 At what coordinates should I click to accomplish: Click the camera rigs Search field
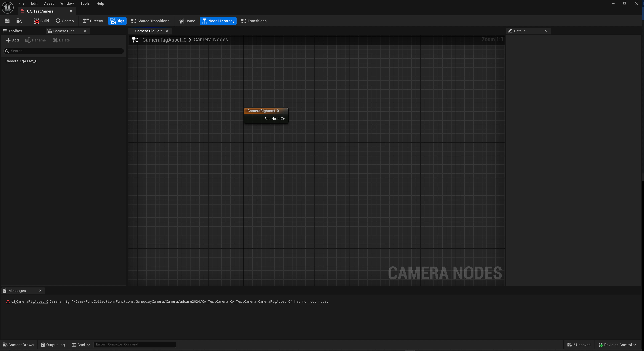64,51
